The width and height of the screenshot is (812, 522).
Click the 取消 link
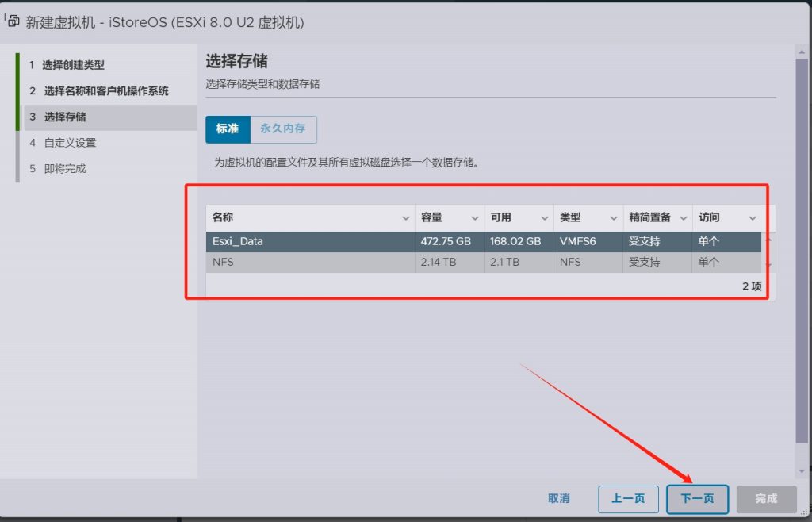click(x=559, y=498)
